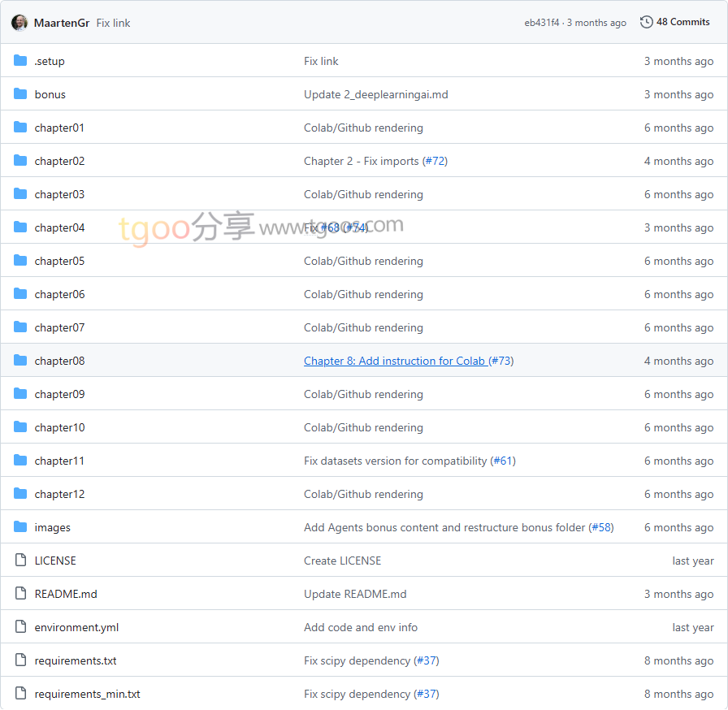Viewport: 728px width, 710px height.
Task: Click the requirements_min.txt file icon
Action: click(x=20, y=694)
